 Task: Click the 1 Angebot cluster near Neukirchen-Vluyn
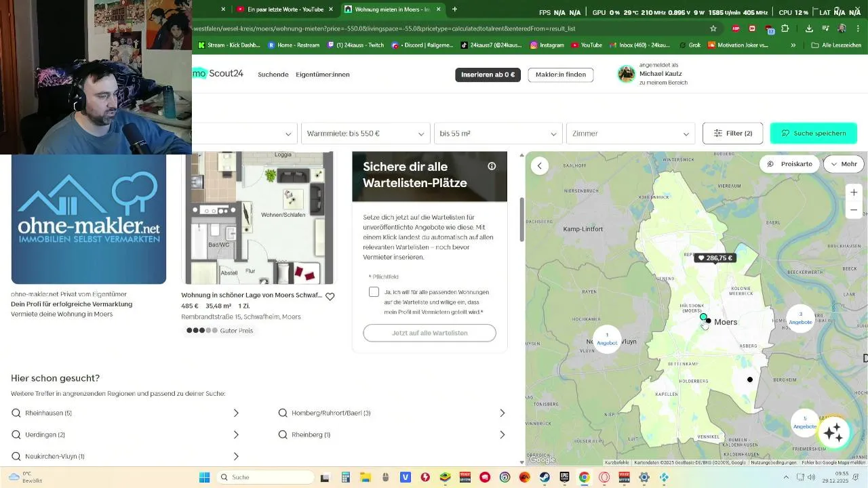[x=607, y=339]
